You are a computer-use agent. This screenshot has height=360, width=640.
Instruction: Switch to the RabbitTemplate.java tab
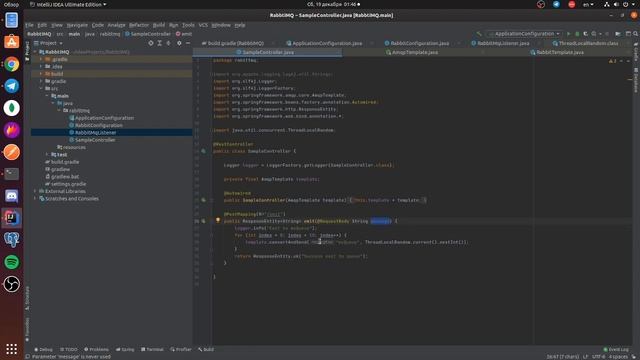pos(557,52)
